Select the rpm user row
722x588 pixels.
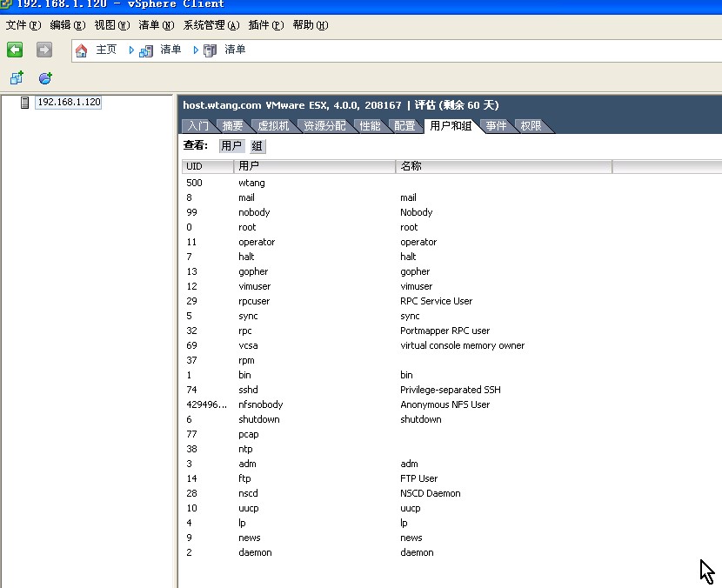451,360
